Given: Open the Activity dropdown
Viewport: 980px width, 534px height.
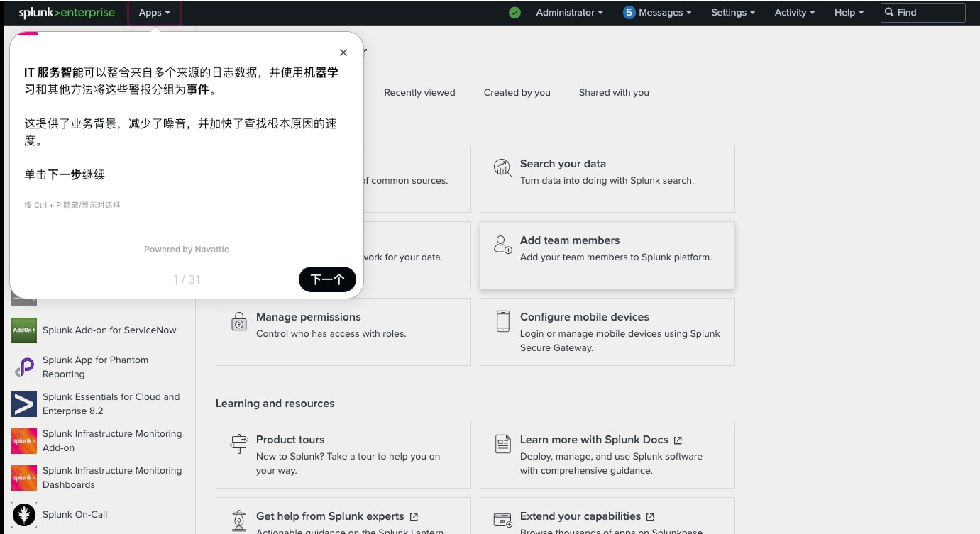Looking at the screenshot, I should [795, 13].
